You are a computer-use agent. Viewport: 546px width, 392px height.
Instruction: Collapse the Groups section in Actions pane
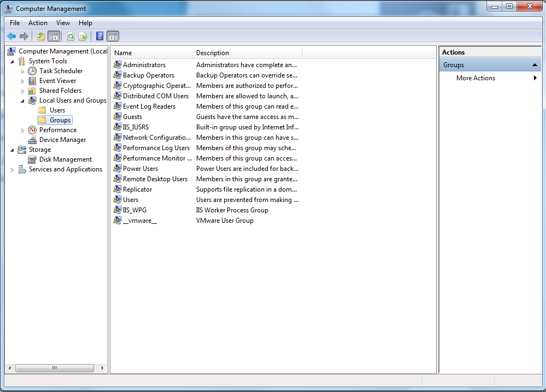pyautogui.click(x=535, y=65)
